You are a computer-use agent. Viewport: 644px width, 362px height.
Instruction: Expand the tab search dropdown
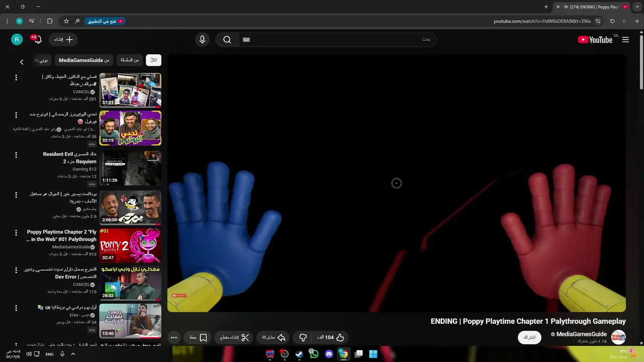point(637,7)
